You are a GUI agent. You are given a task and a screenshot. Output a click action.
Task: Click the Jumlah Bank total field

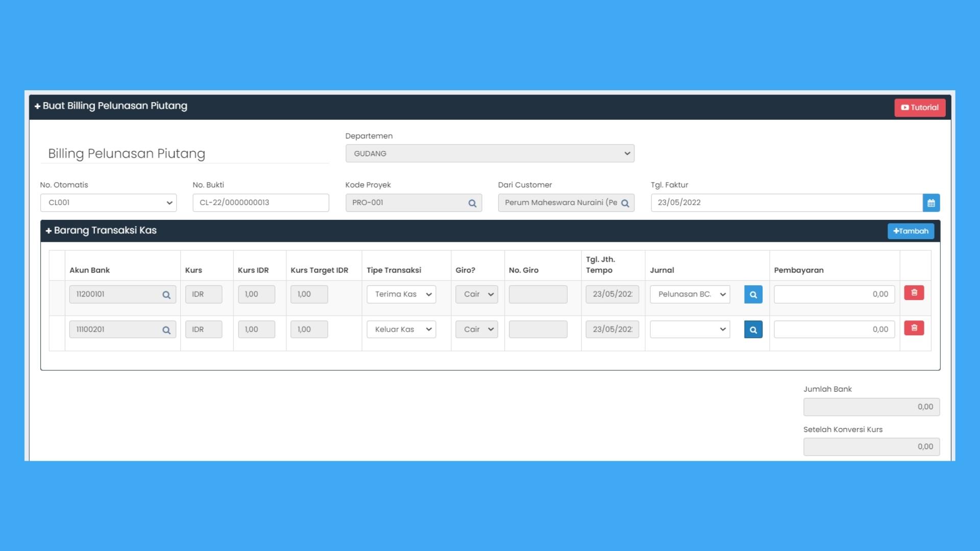[x=871, y=407]
